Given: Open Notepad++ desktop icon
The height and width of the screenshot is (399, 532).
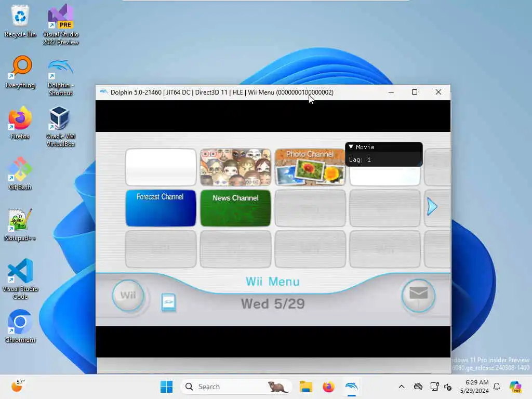Looking at the screenshot, I should coord(20,224).
